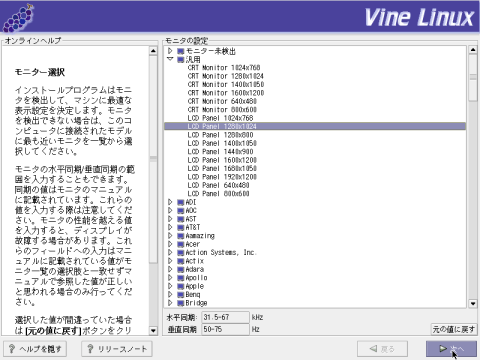Click the 次へ next button

tap(451, 349)
